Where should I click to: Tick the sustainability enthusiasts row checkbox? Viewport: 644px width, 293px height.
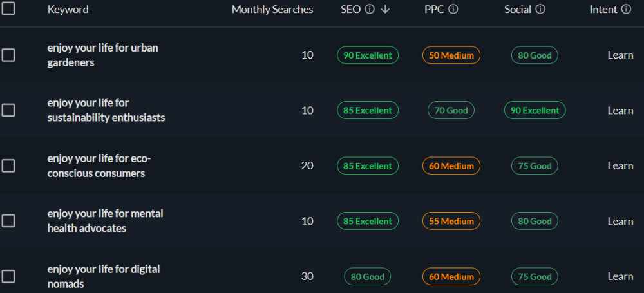coord(8,111)
